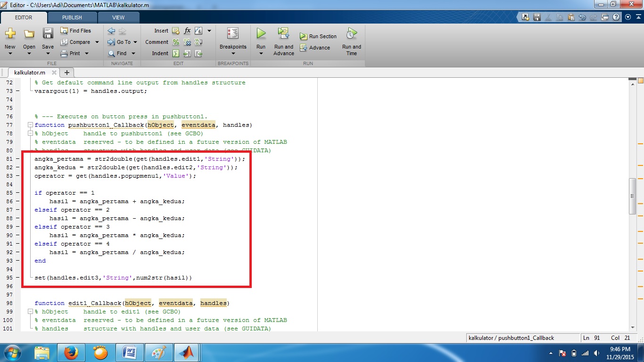The image size is (644, 362).
Task: Toggle breakpoint dash on line 86
Action: (17, 201)
